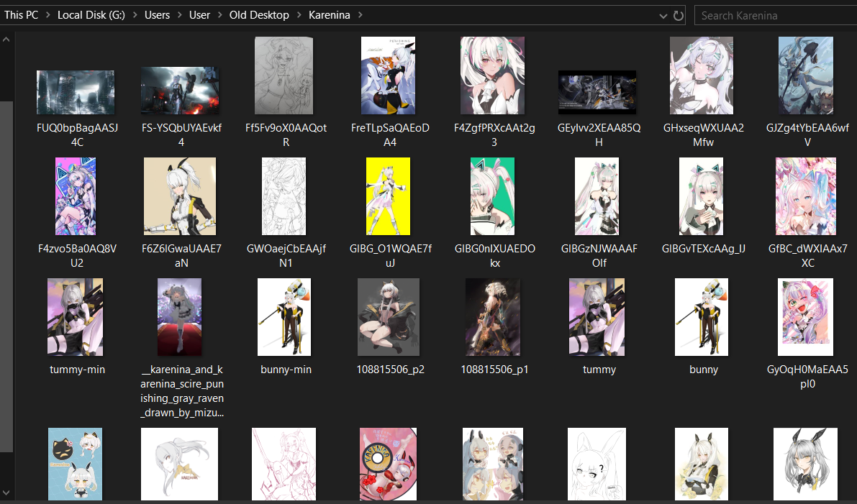
Task: Select GyOqH0MaEAA5pI0 image thumbnail
Action: click(806, 316)
